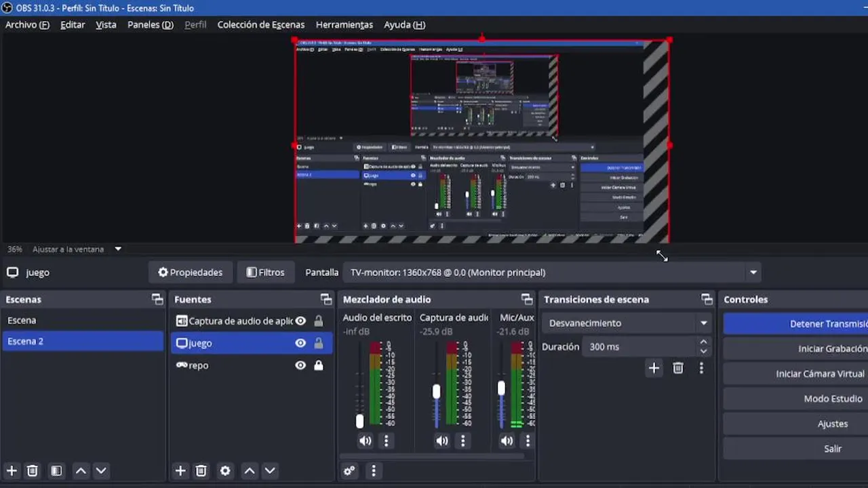This screenshot has width=868, height=488.
Task: Select the repo source row
Action: [252, 365]
